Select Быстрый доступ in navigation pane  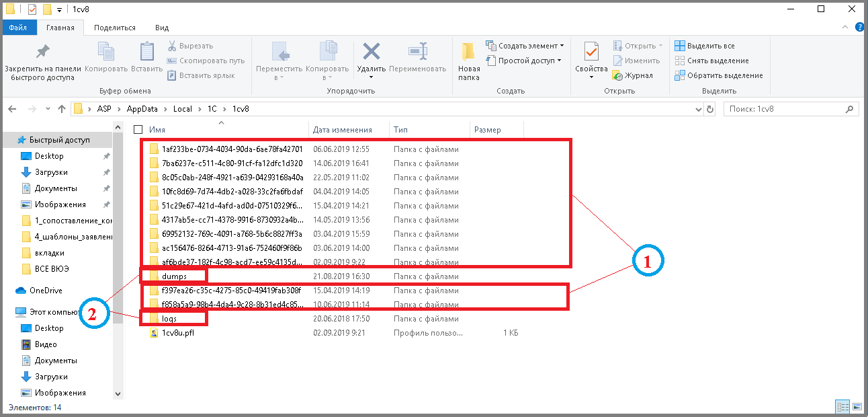coord(57,140)
